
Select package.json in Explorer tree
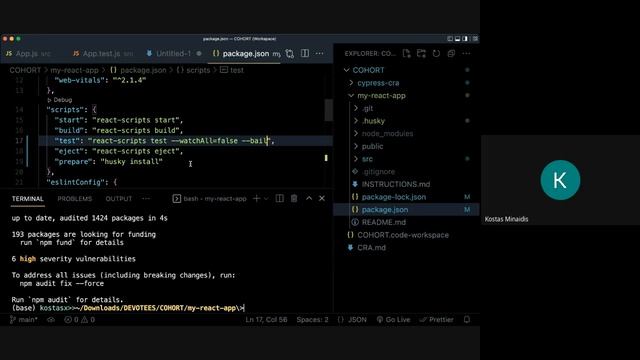coord(384,209)
